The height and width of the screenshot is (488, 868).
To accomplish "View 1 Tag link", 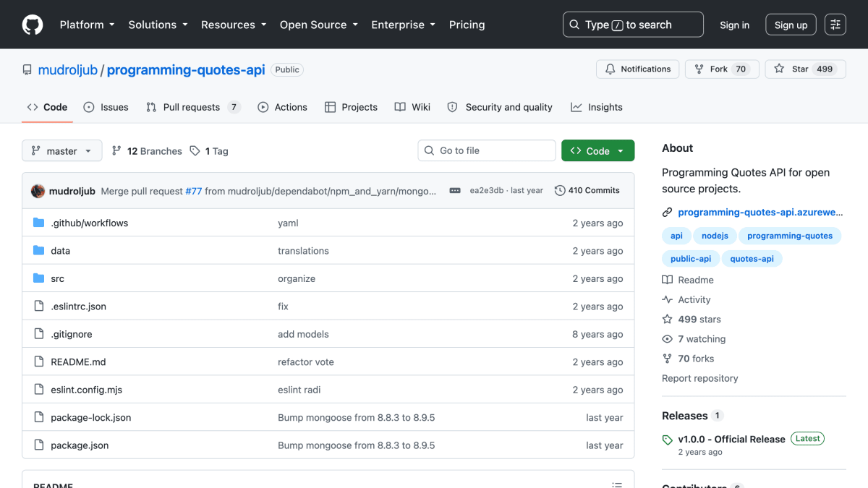I will click(209, 151).
